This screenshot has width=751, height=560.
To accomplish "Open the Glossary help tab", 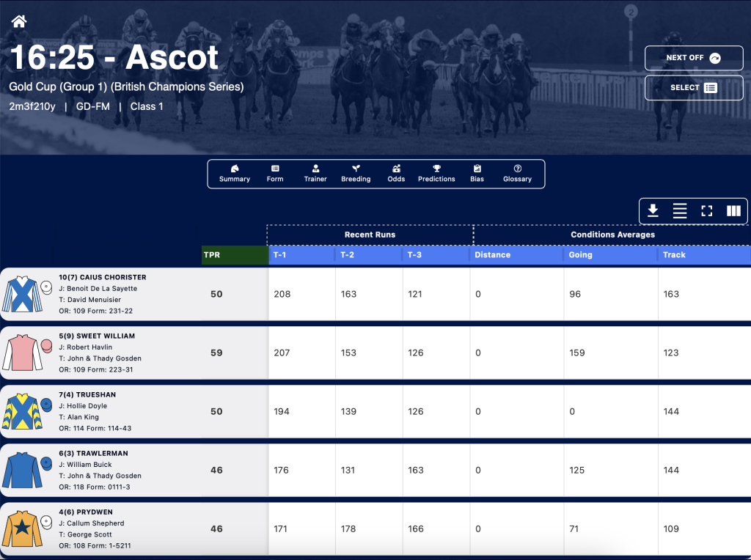I will coord(517,174).
